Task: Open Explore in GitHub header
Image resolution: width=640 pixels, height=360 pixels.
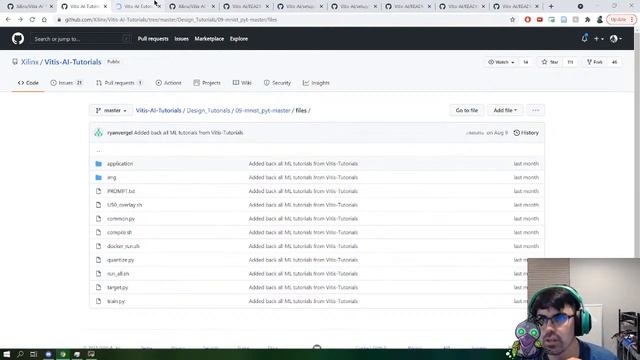Action: click(239, 39)
